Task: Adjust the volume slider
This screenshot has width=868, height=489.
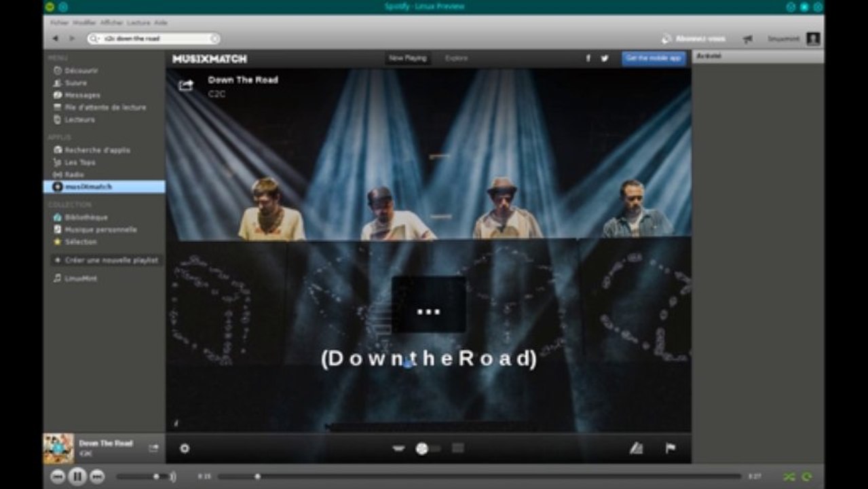Action: pyautogui.click(x=140, y=477)
